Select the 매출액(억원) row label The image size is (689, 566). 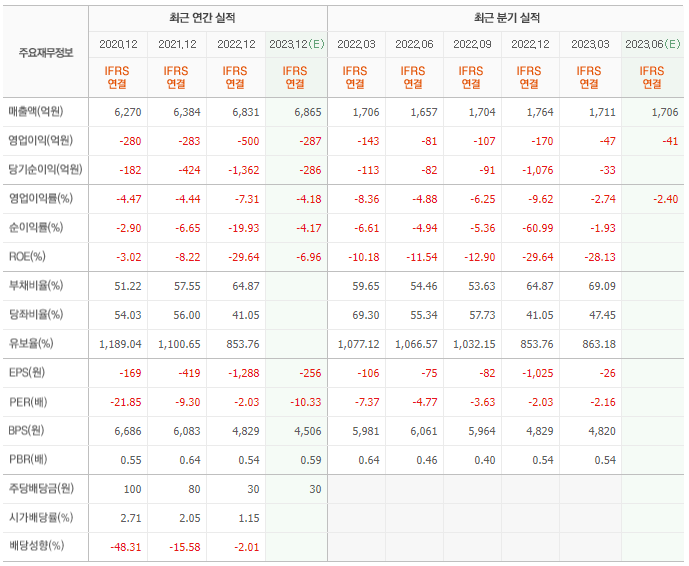tap(36, 112)
